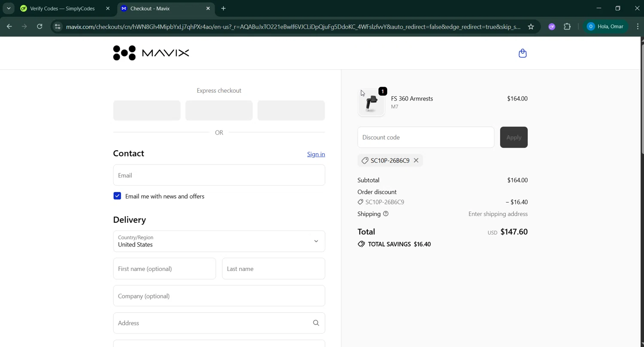Image resolution: width=644 pixels, height=347 pixels.
Task: Bookmark this page with the star icon
Action: pyautogui.click(x=531, y=27)
